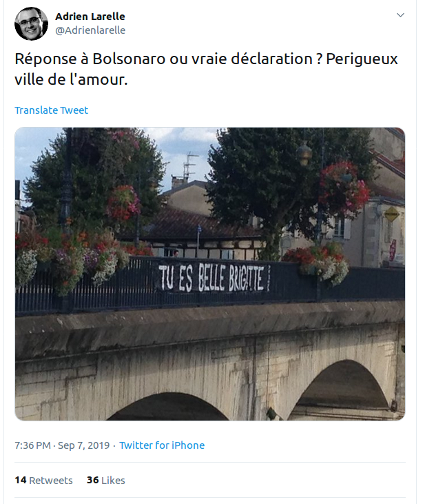Viewport: 425px width, 504px height.
Task: Click 'ville de l'amour' tweet text line
Action: coord(71,79)
